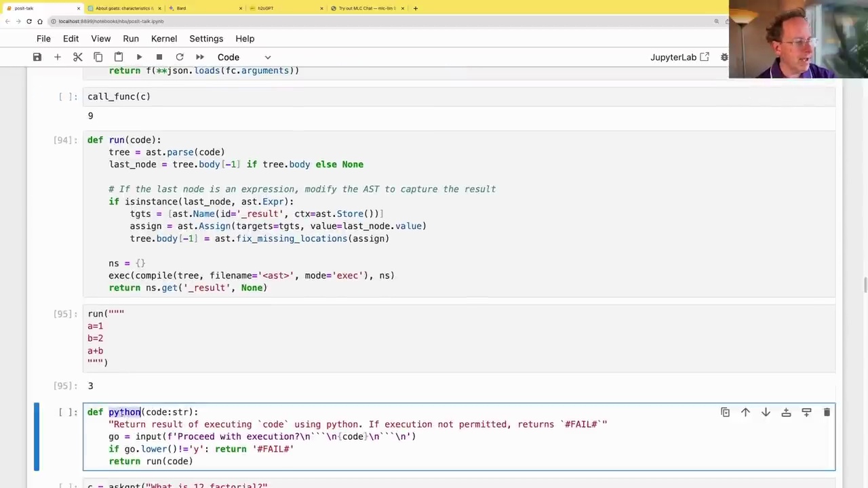Open the File menu
This screenshot has height=488, width=868.
pyautogui.click(x=43, y=39)
